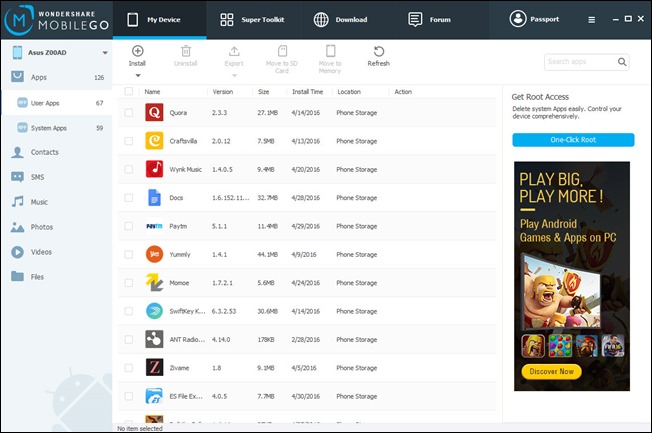
Task: Open Photos in the sidebar
Action: [57, 227]
